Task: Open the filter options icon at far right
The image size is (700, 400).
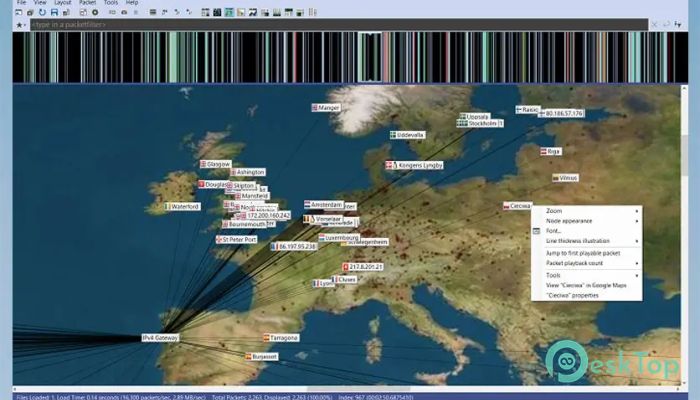Action: (x=678, y=25)
